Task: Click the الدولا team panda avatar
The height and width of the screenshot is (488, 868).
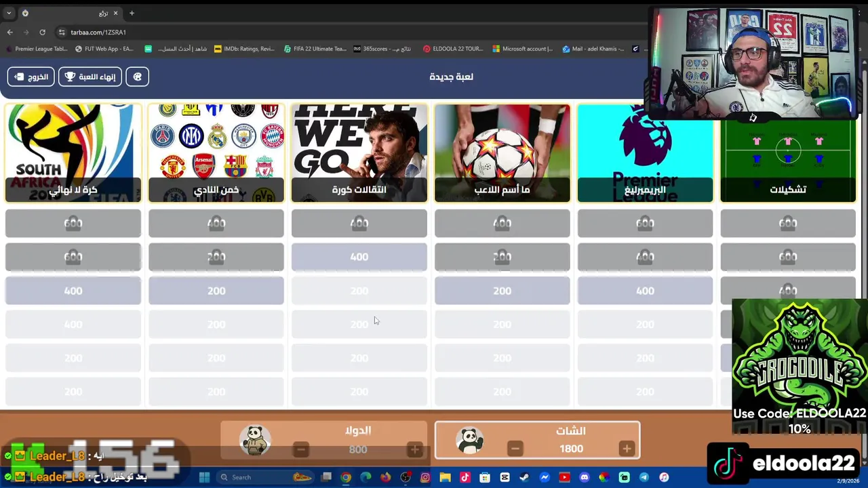Action: 256,441
